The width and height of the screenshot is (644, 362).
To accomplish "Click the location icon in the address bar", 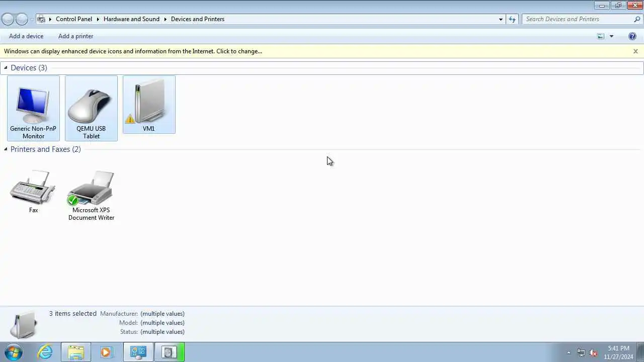I will (42, 19).
